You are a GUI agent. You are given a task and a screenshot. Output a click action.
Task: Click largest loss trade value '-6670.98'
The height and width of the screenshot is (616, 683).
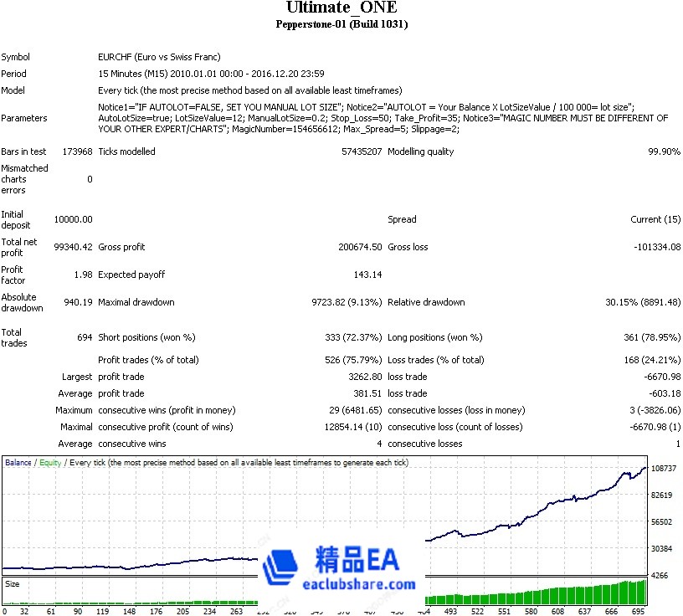[662, 377]
